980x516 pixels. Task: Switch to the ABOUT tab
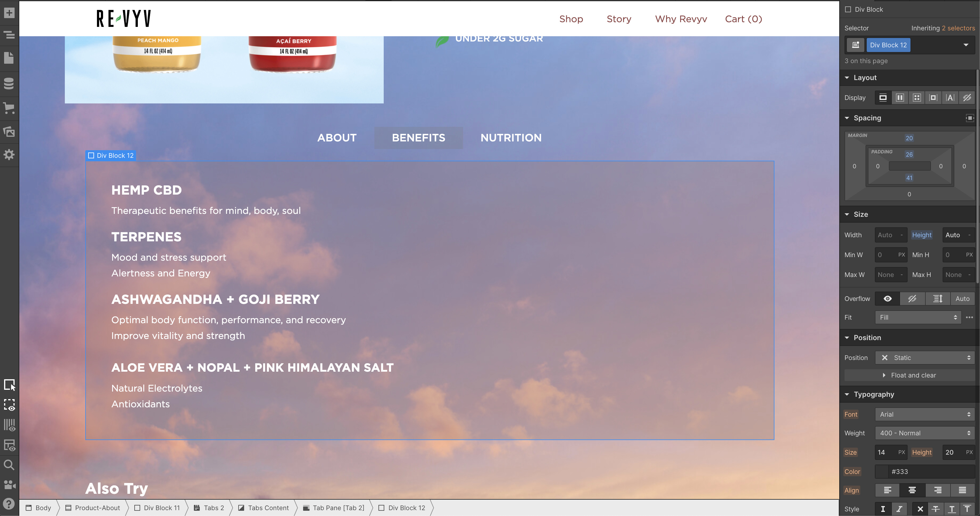(x=337, y=138)
